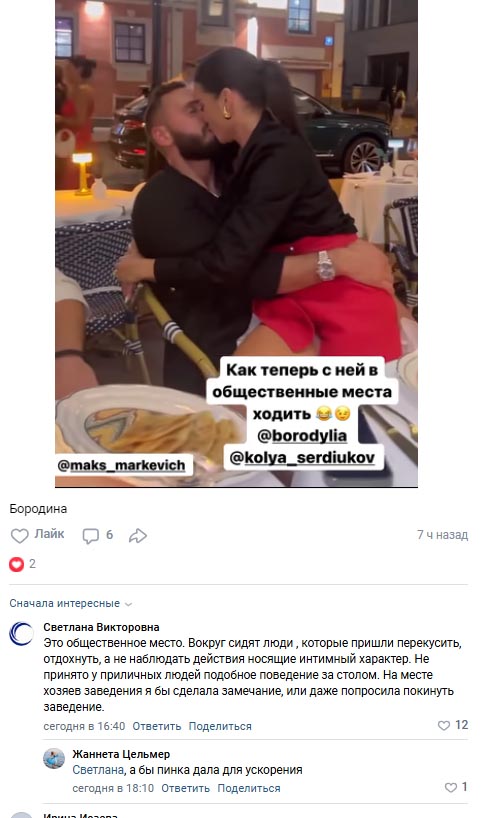Like Светлана Викторовна's comment with the heart
The height and width of the screenshot is (818, 484).
444,725
